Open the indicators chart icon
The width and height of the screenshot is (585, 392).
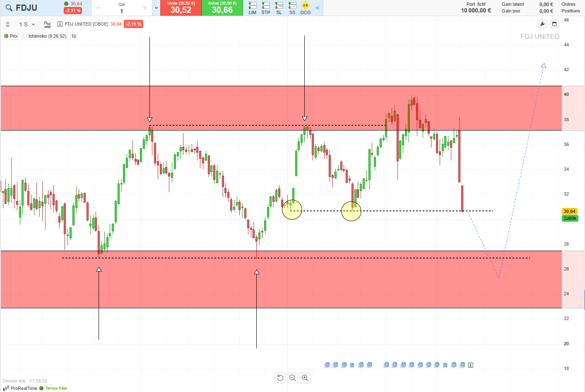tap(47, 24)
